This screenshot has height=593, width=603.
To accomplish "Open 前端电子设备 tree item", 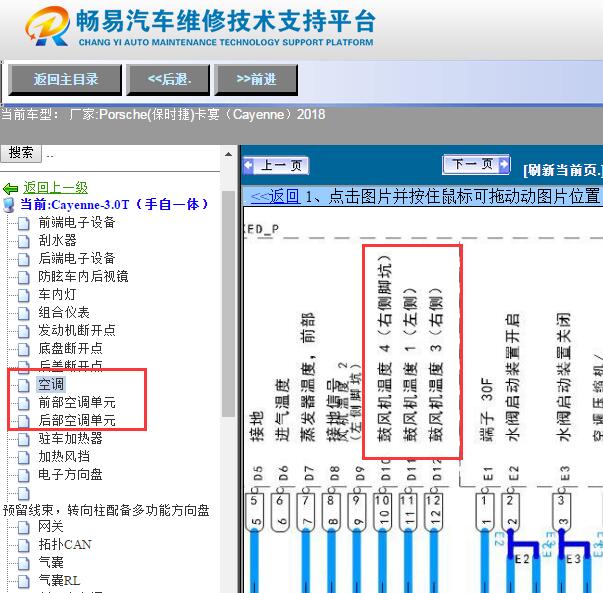I will [77, 222].
